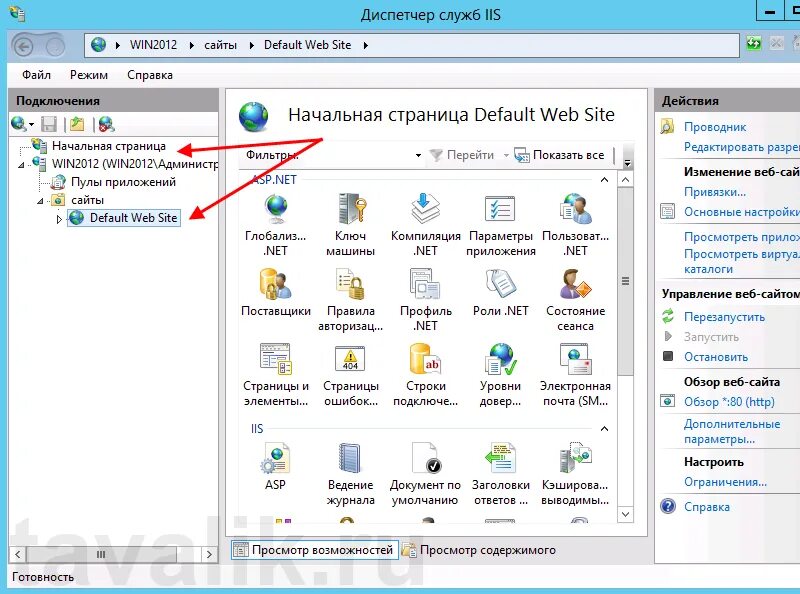Collapse the IIS group
This screenshot has width=800, height=594.
point(605,429)
